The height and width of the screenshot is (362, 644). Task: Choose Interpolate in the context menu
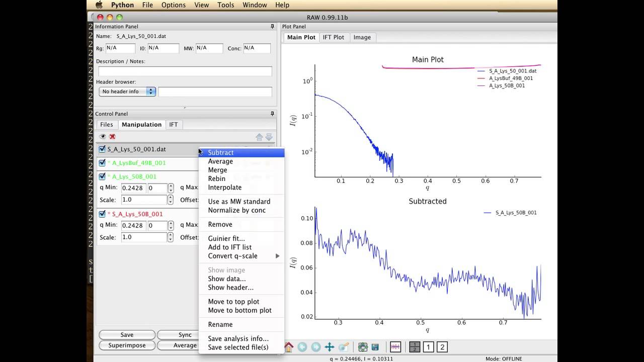click(242, 187)
